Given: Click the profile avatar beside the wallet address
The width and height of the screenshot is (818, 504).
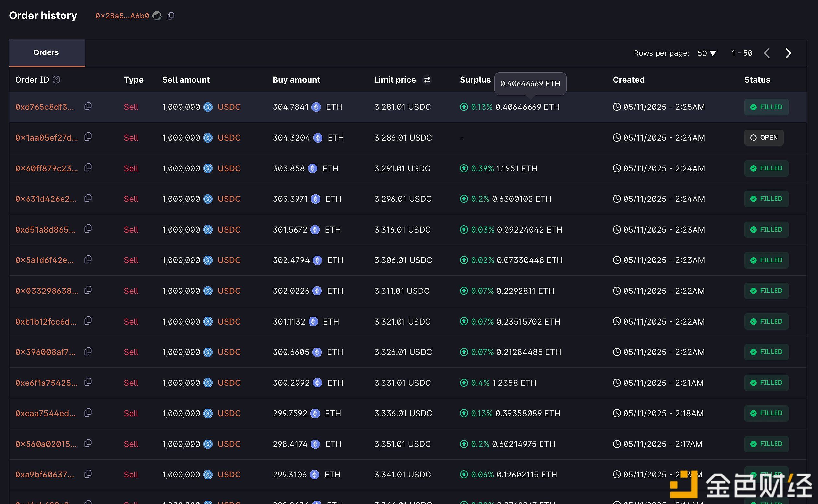Looking at the screenshot, I should click(x=157, y=16).
